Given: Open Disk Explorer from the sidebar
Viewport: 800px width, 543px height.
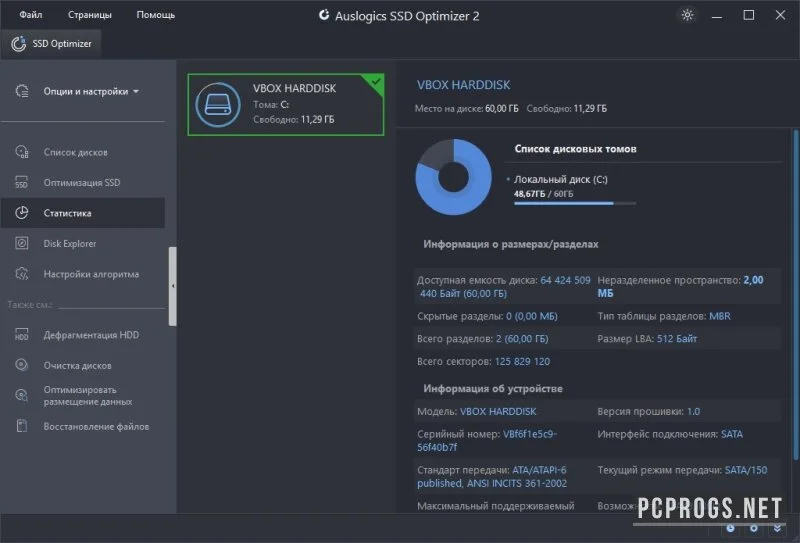Looking at the screenshot, I should 70,243.
